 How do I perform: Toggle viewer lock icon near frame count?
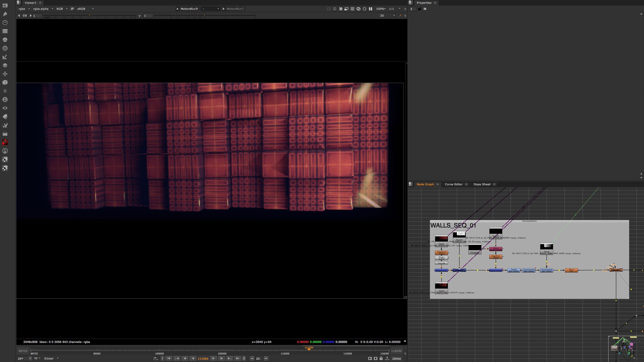tap(381, 358)
